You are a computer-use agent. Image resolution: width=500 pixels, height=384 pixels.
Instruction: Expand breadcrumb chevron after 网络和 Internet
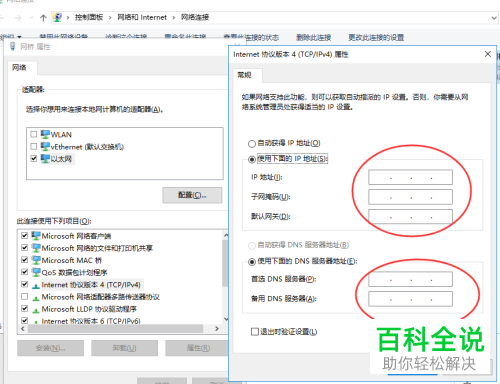[x=173, y=18]
